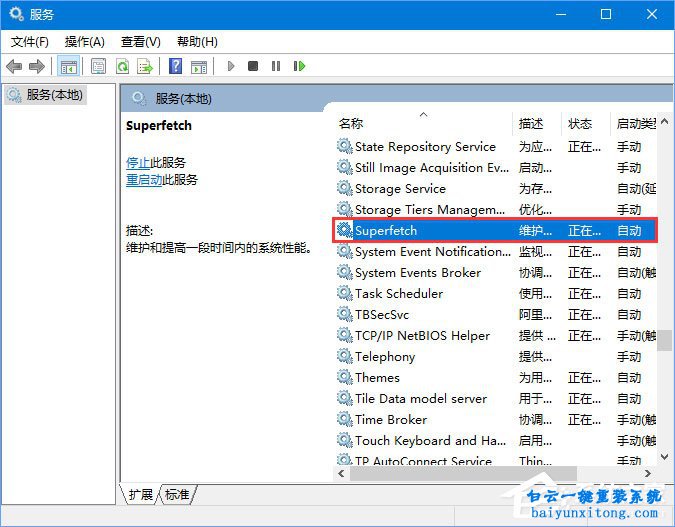Click gear icon of State Repository Service

click(344, 146)
